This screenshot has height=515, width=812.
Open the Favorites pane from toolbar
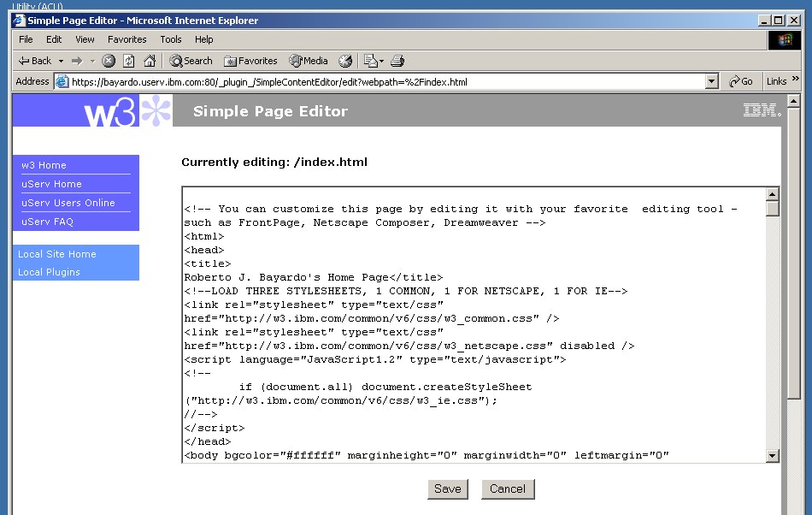pyautogui.click(x=250, y=61)
